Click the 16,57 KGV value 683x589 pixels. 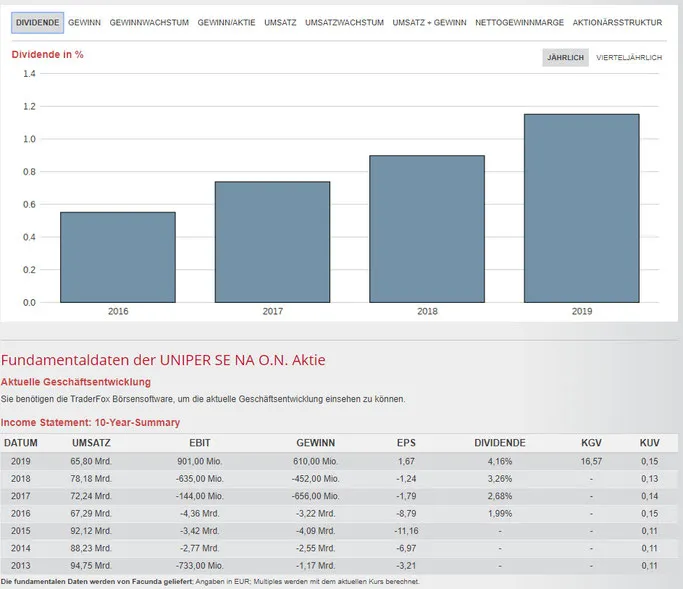592,461
